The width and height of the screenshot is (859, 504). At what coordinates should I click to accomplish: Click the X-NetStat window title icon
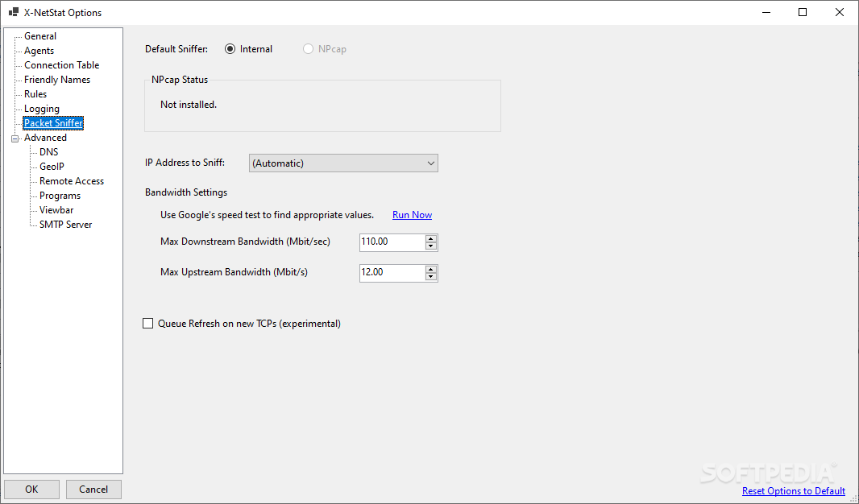(14, 12)
